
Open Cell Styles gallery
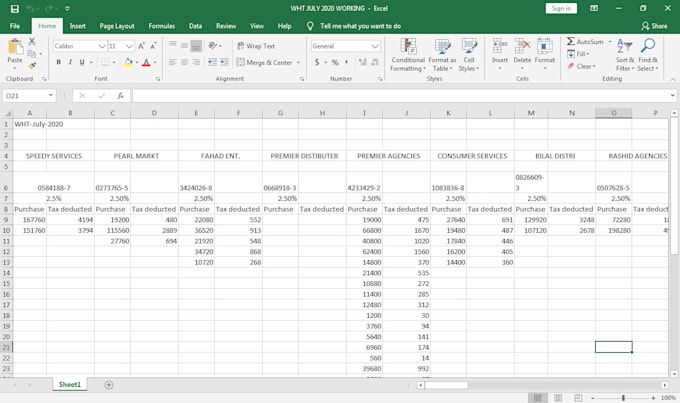[x=469, y=55]
